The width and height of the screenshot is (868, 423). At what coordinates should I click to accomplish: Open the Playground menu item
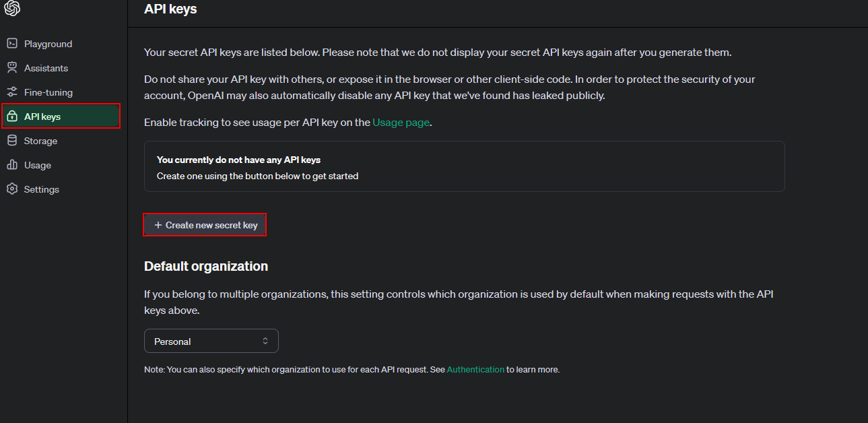pos(48,44)
